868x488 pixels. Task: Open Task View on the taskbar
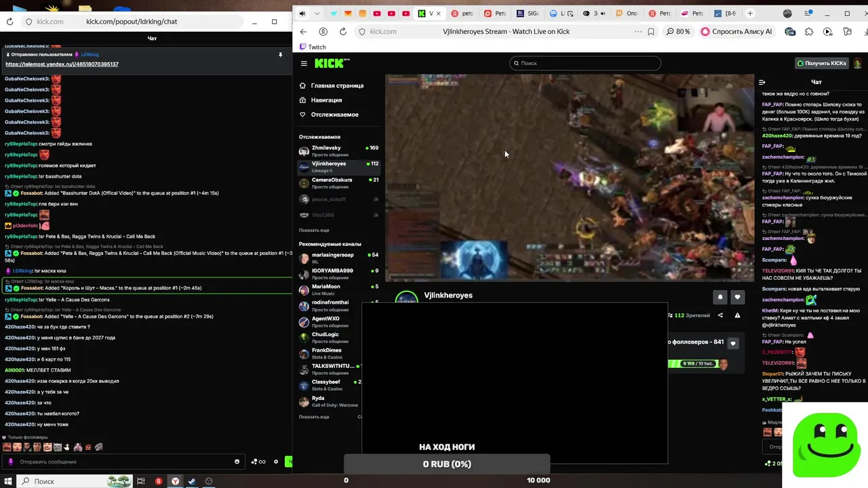coord(141,481)
